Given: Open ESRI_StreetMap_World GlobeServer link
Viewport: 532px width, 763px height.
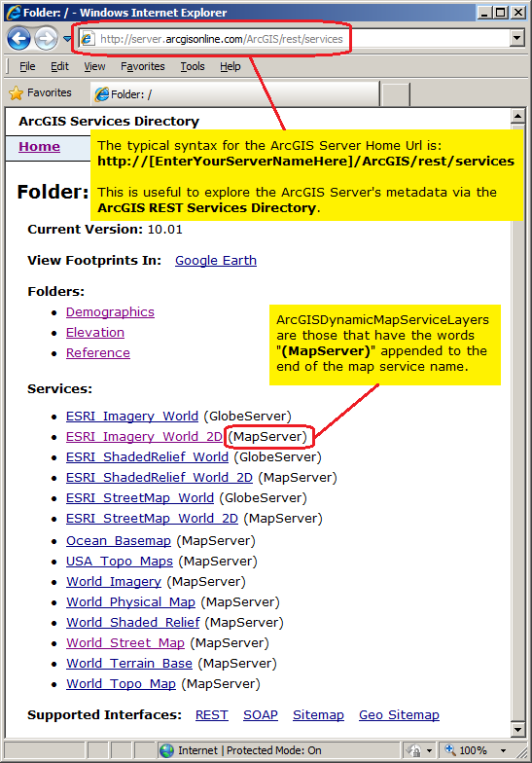Looking at the screenshot, I should [140, 498].
